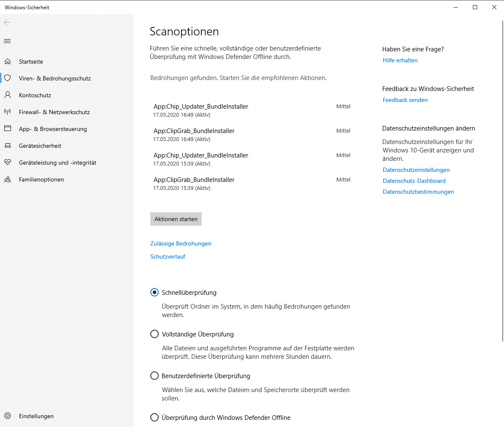Click the App- & Browsersteuerung window icon
This screenshot has height=427, width=504.
pyautogui.click(x=8, y=128)
